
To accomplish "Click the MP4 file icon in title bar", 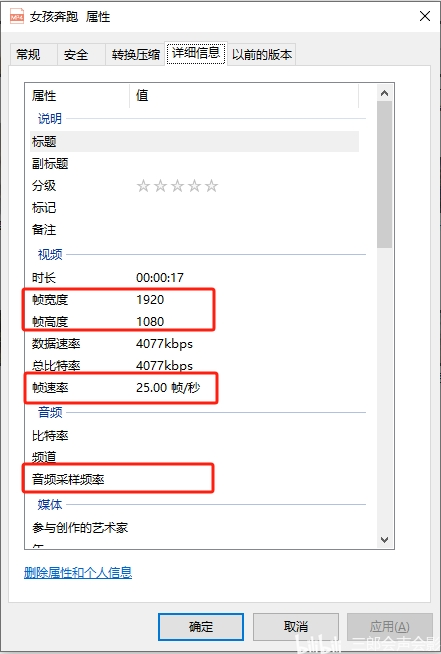I will click(17, 16).
